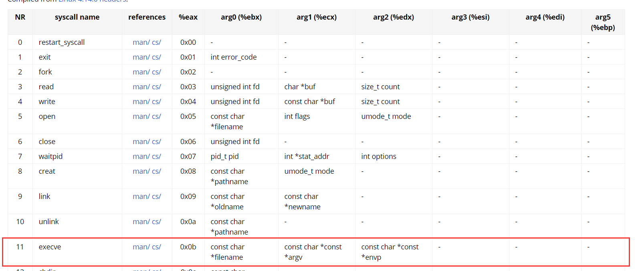The image size is (644, 271).
Task: Open the man/ link for unlink
Action: tap(141, 222)
